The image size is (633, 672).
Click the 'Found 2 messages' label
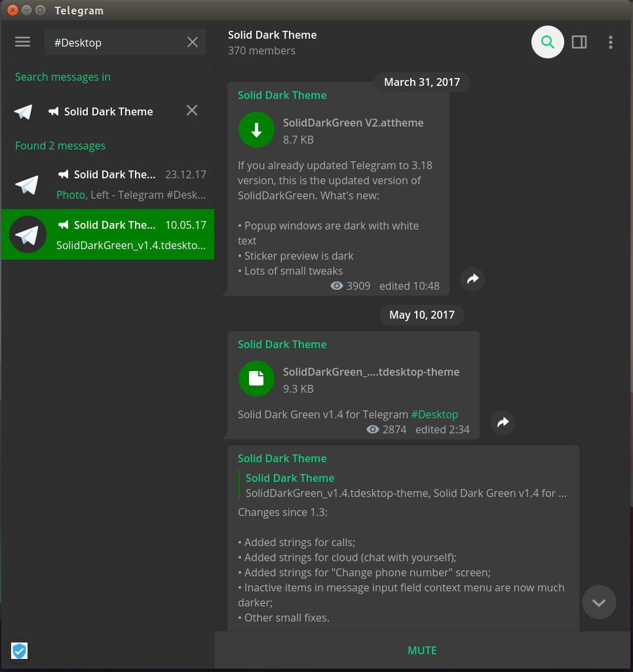pyautogui.click(x=60, y=146)
